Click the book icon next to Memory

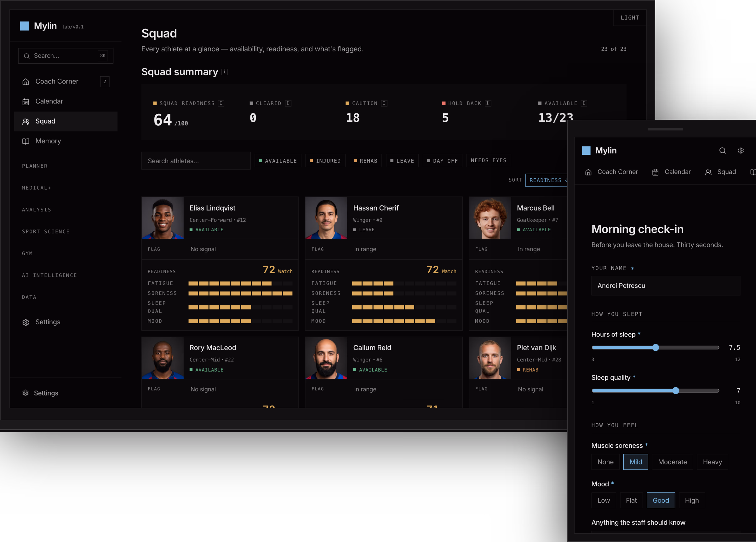click(x=26, y=141)
